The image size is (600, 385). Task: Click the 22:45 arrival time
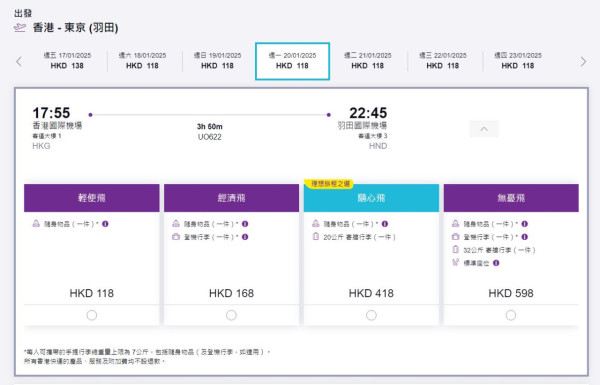tap(368, 113)
